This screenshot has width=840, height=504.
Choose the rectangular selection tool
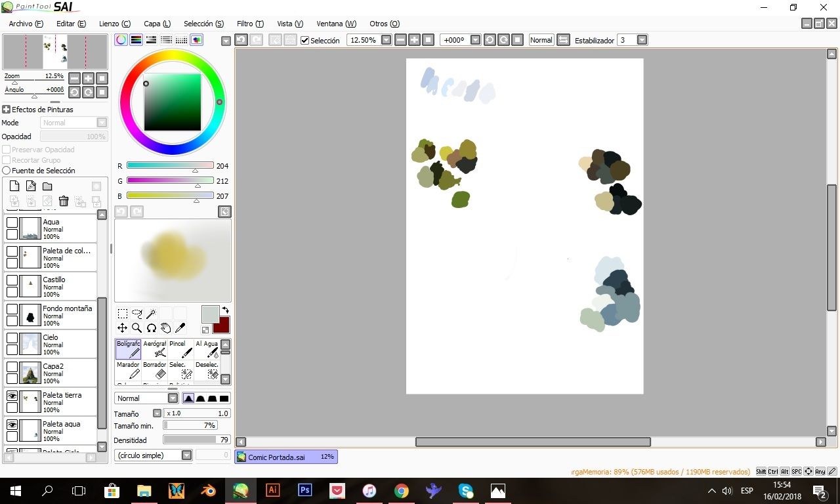click(x=122, y=314)
